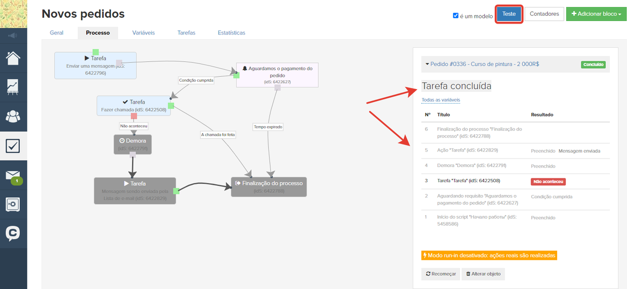Switch to the Estatísticas tab
Screen dimensions: 644x289
pos(231,33)
